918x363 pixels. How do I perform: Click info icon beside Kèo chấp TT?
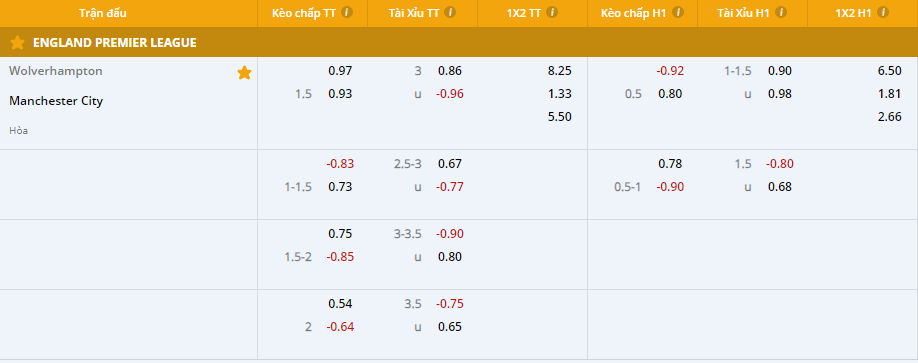click(x=347, y=12)
